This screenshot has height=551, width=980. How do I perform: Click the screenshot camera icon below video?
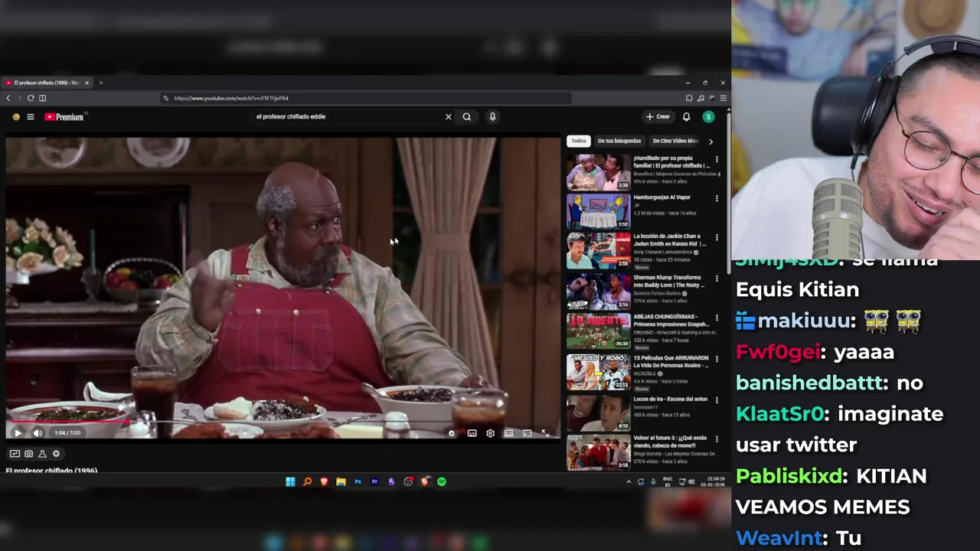pyautogui.click(x=28, y=454)
